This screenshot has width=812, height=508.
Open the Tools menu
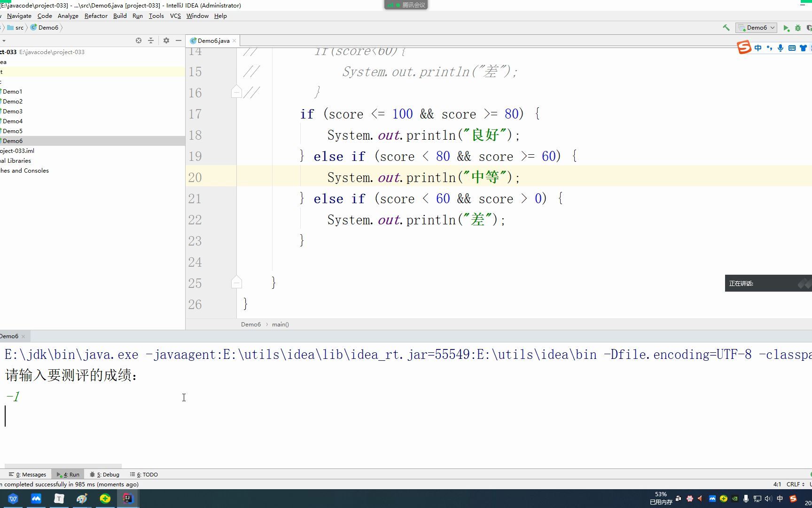click(x=156, y=16)
